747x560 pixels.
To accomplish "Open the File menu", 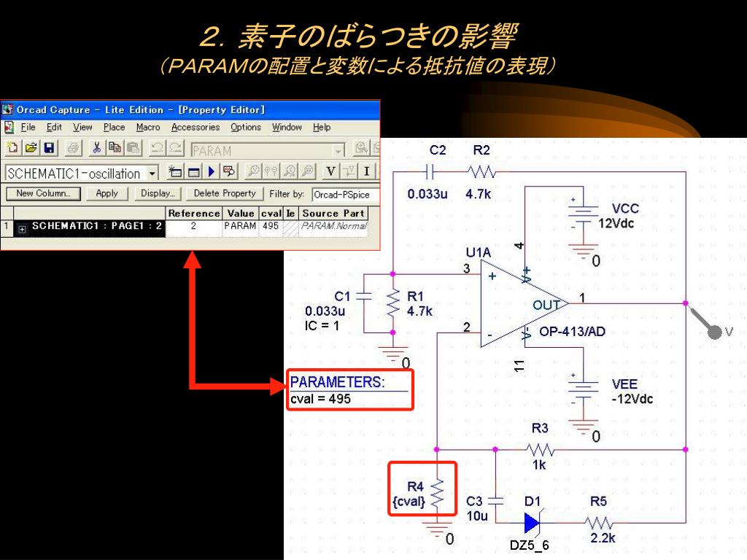I will click(28, 127).
